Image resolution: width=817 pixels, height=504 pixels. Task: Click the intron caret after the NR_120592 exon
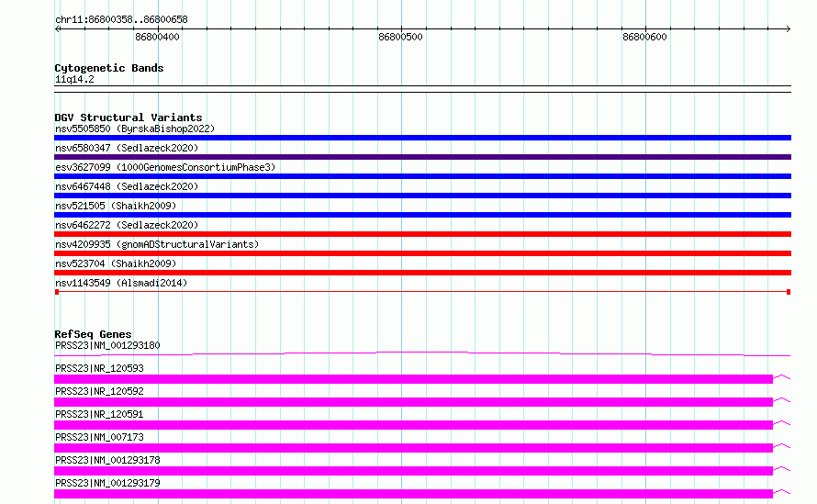(x=781, y=399)
